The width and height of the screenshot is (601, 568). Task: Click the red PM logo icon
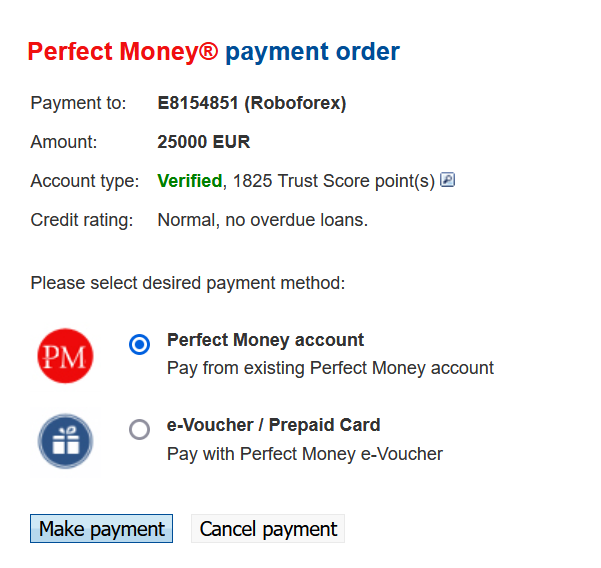[x=65, y=356]
